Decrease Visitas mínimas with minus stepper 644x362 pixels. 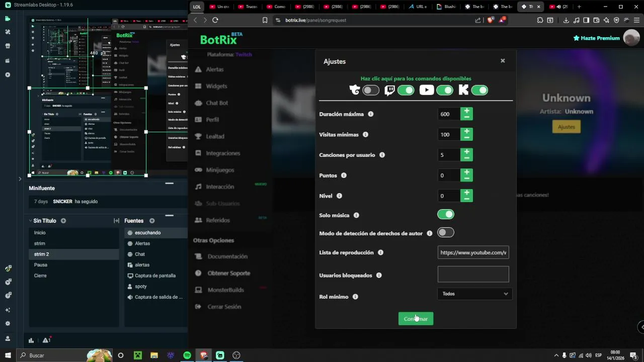pos(467,138)
